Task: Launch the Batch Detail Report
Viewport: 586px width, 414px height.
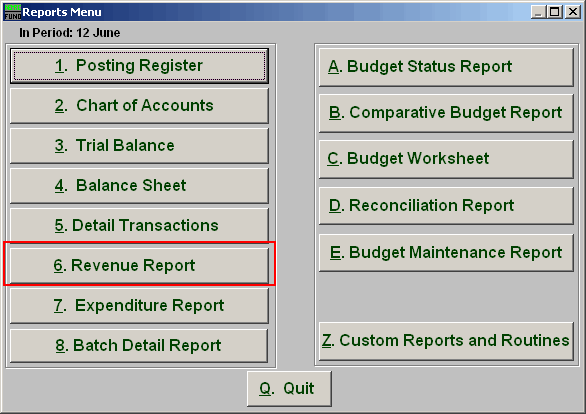Action: pos(139,346)
